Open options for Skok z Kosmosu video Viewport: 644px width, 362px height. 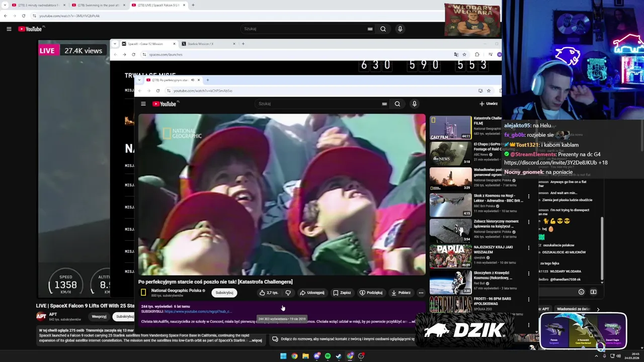click(x=528, y=197)
